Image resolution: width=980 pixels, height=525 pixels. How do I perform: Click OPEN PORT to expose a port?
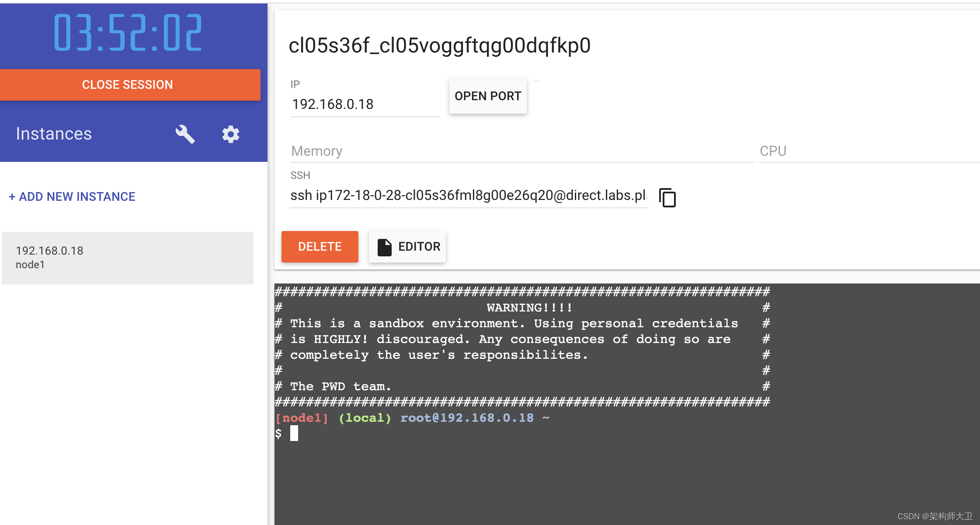pyautogui.click(x=487, y=96)
